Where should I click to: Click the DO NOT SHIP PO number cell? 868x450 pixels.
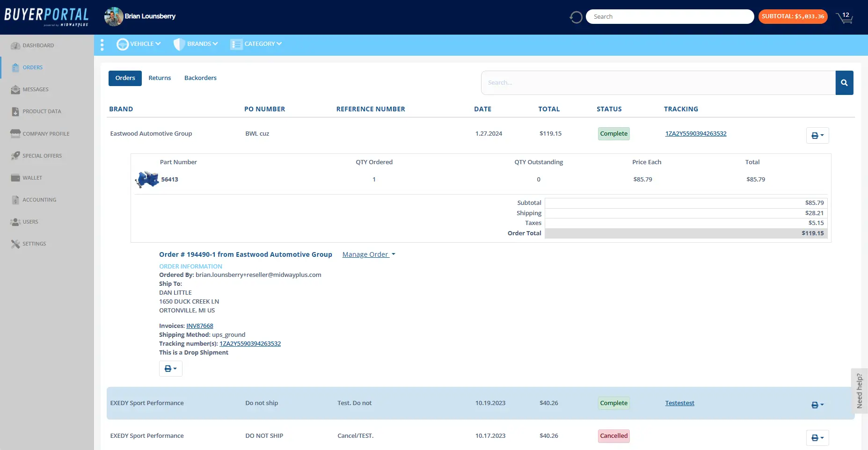point(264,436)
